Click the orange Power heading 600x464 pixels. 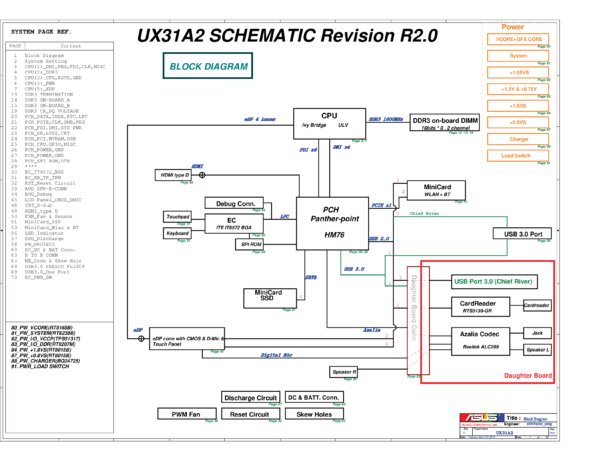[x=512, y=27]
